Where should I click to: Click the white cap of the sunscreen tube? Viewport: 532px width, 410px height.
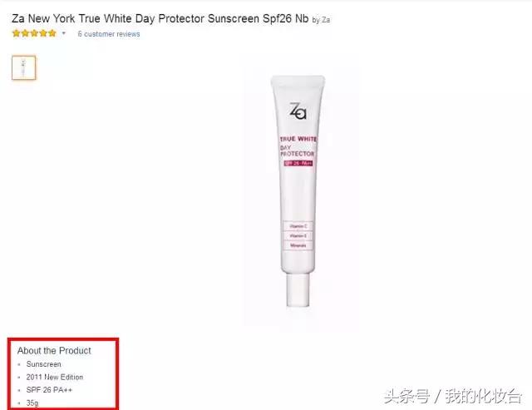pyautogui.click(x=298, y=290)
